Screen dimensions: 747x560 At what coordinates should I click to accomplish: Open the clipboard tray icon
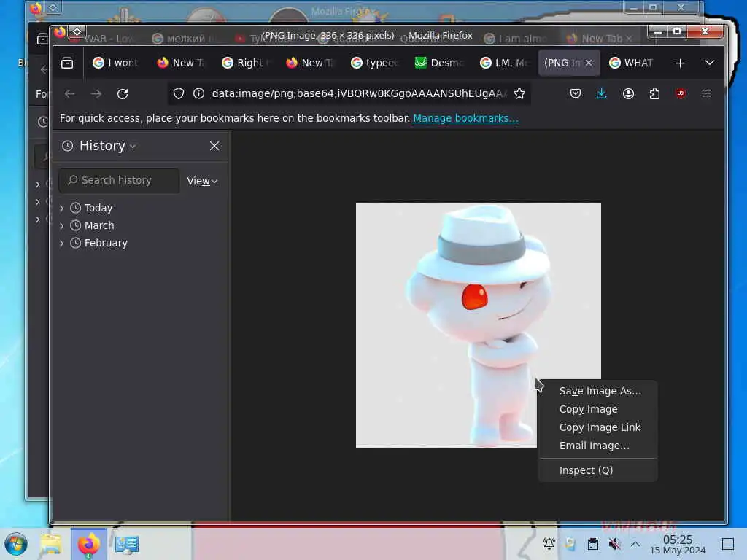(x=592, y=544)
